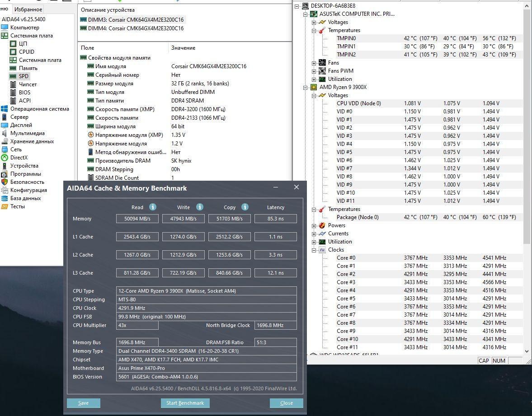
Task: Open the BIOS chip icon
Action: point(13,93)
